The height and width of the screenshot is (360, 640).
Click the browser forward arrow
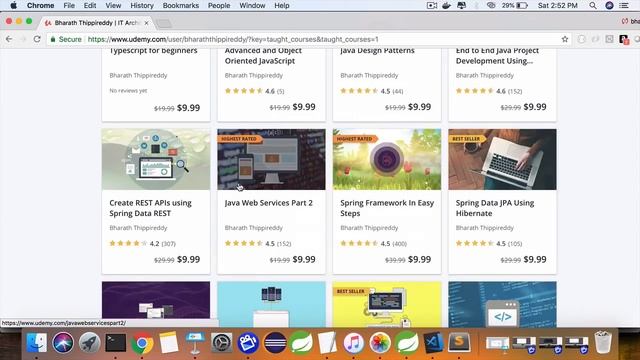[23, 39]
